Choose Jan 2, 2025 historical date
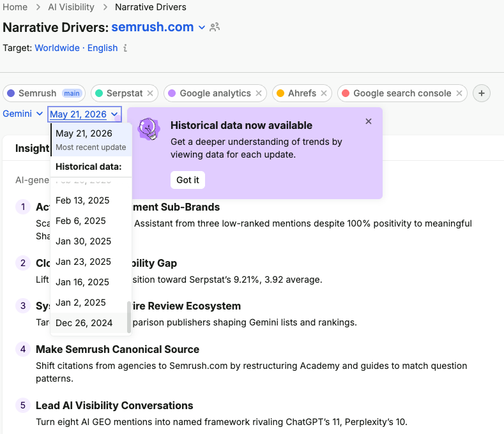The width and height of the screenshot is (504, 434). point(91,303)
